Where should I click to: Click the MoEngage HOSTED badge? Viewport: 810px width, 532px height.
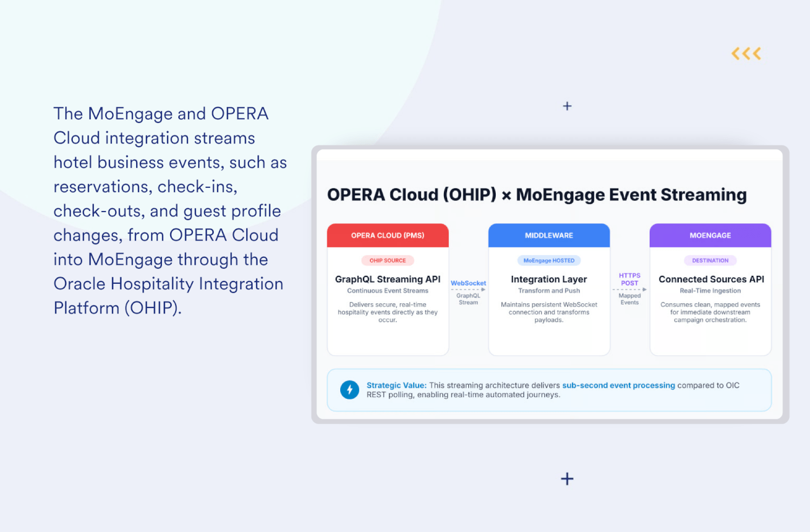click(x=549, y=261)
